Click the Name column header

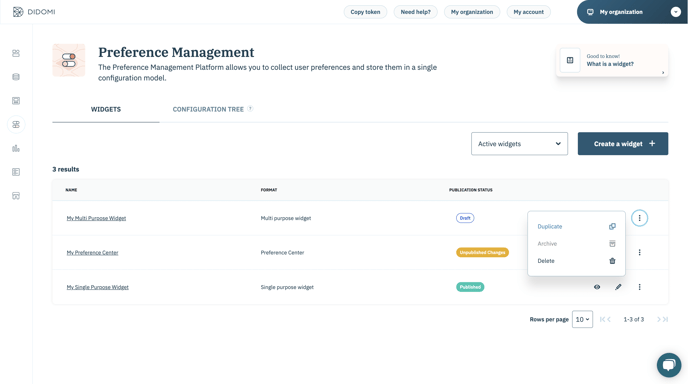tap(71, 190)
